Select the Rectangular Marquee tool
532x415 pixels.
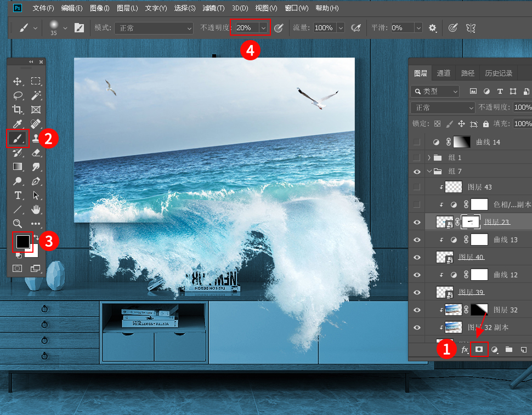pos(36,81)
